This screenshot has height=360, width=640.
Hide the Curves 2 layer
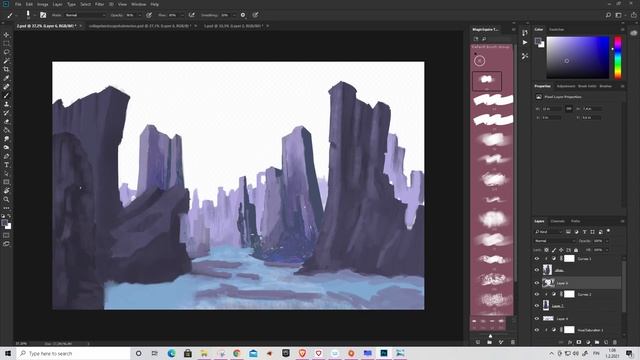click(537, 294)
